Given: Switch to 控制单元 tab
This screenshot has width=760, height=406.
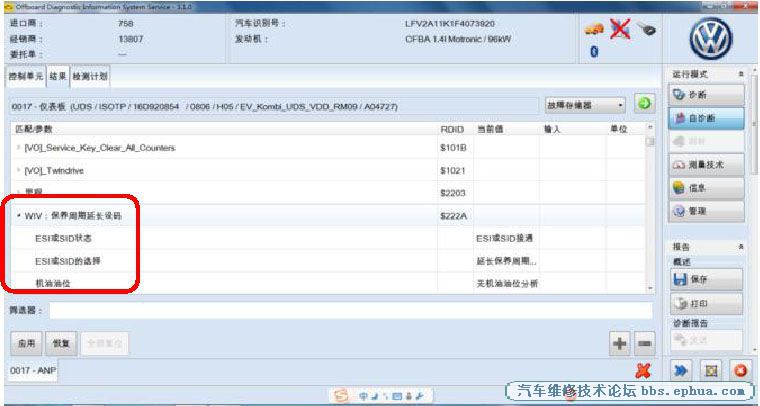Looking at the screenshot, I should pos(26,77).
